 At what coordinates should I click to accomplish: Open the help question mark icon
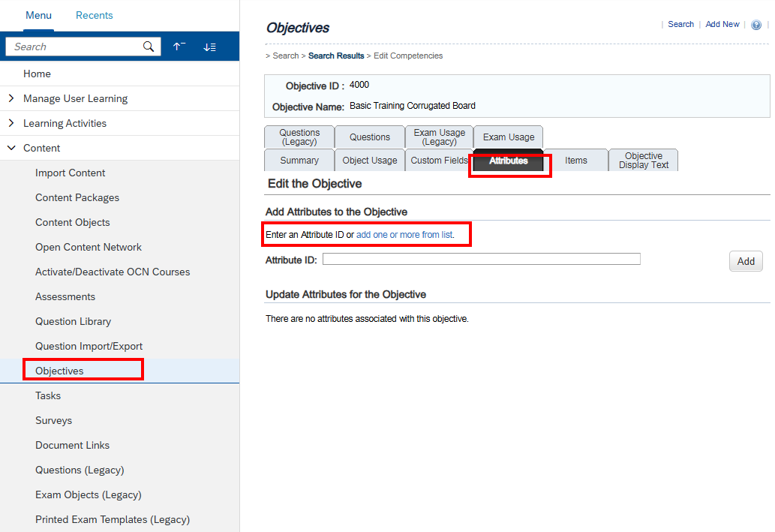point(756,25)
